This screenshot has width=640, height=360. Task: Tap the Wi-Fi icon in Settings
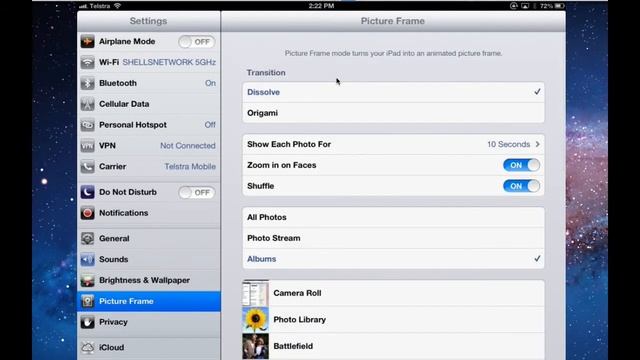[87, 62]
